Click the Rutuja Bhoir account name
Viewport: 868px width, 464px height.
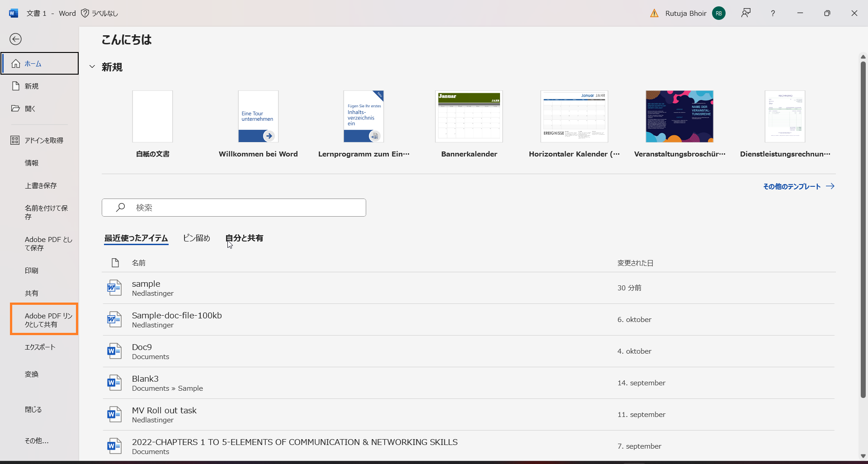tap(686, 13)
